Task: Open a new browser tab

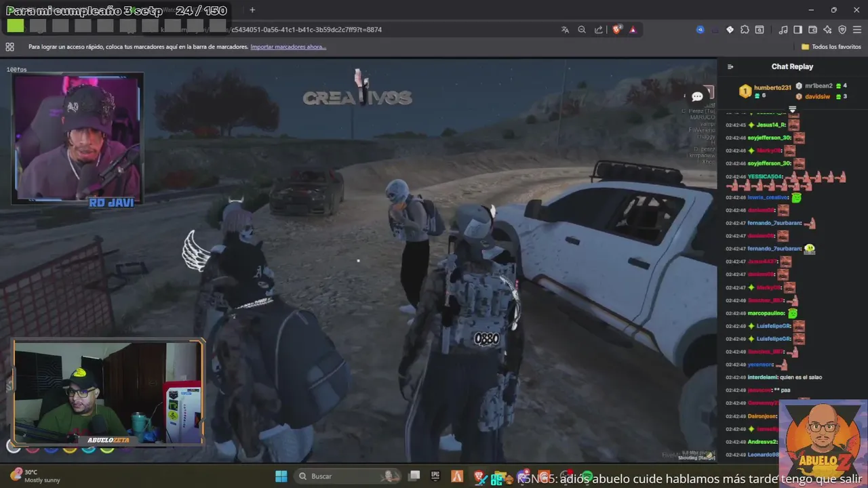Action: pos(252,10)
